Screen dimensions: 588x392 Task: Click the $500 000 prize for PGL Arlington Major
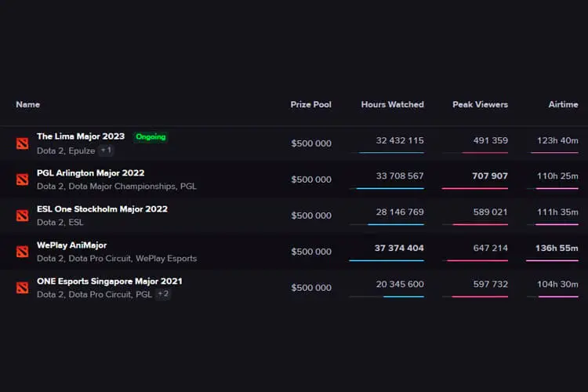(x=311, y=180)
